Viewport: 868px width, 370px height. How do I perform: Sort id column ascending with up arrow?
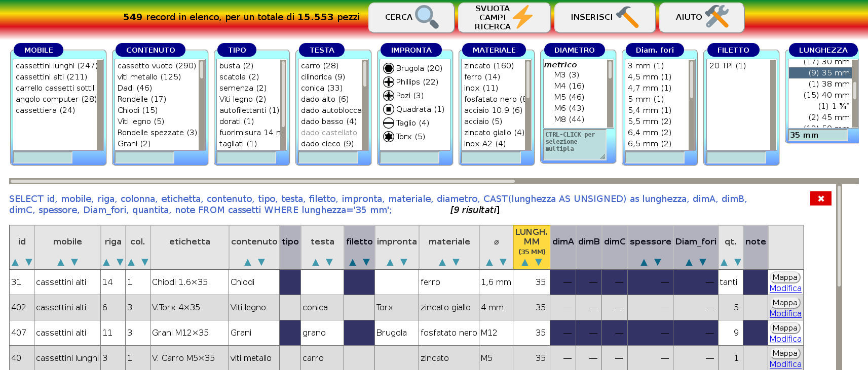(15, 262)
